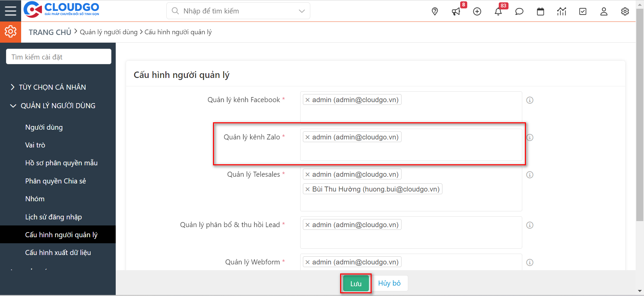Click the location pin icon
Screen dimensions: 644x296
435,11
